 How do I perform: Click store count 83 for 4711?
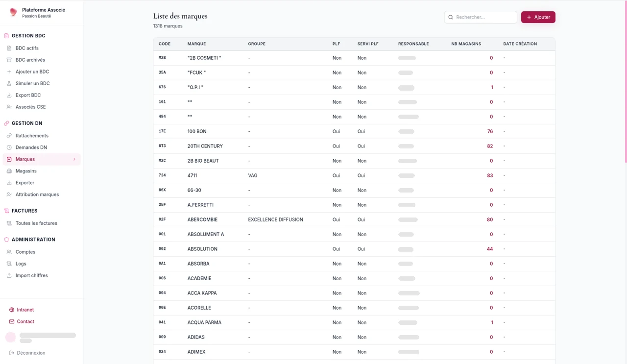(x=490, y=175)
